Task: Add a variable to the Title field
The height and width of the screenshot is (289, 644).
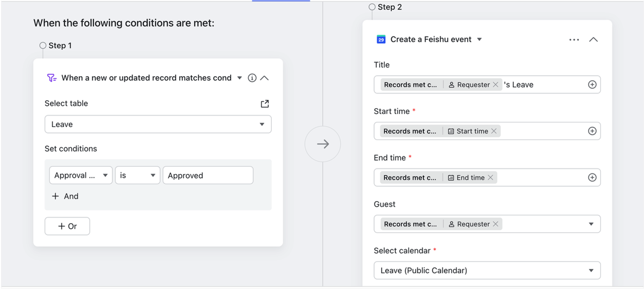Action: point(592,85)
